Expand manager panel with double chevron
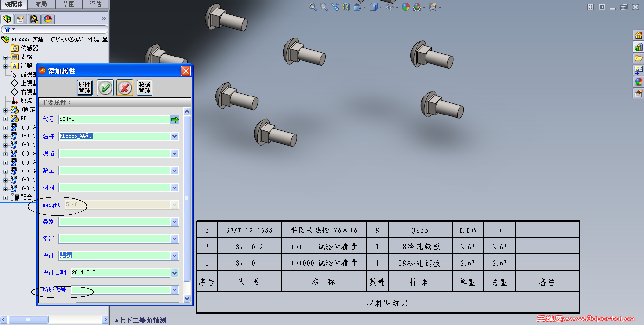Image resolution: width=644 pixels, height=325 pixels. coord(104,19)
